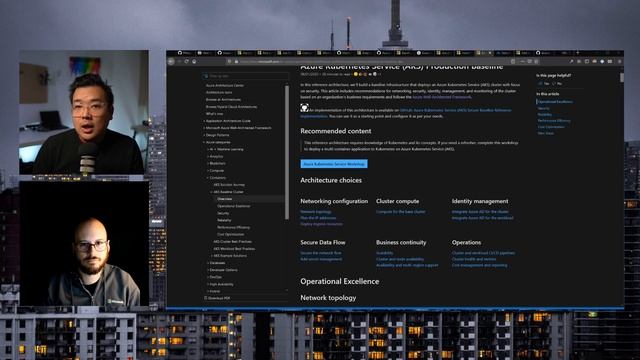640x360 pixels.
Task: Click the filter icon in sidebar search
Action: [x=206, y=76]
